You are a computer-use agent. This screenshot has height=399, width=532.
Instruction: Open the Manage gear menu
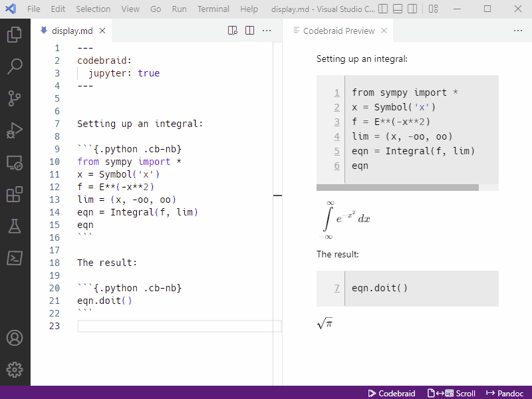pos(14,370)
